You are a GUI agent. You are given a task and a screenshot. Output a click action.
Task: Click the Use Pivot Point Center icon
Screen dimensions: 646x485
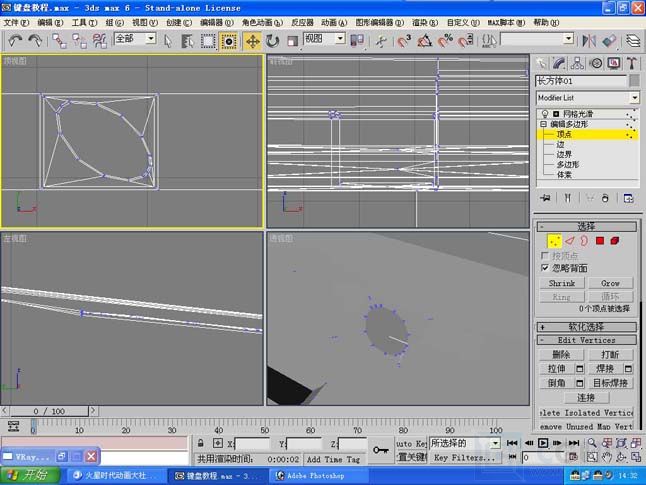(357, 40)
